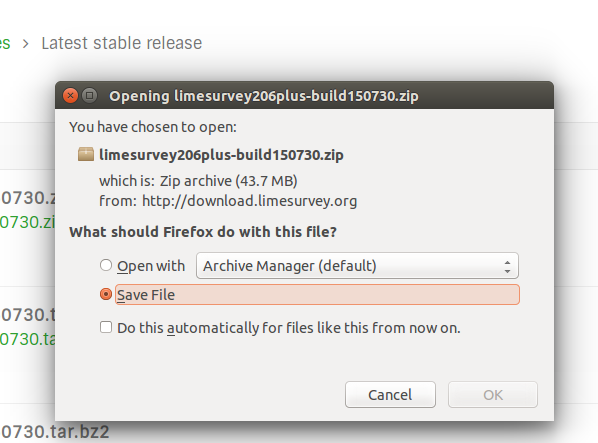
Task: Click Latest stable release breadcrumb text
Action: click(122, 43)
